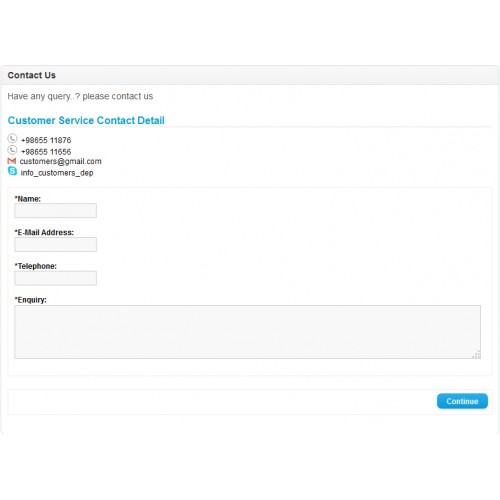
Task: Click Skype ID info_customers_dep
Action: 57,173
